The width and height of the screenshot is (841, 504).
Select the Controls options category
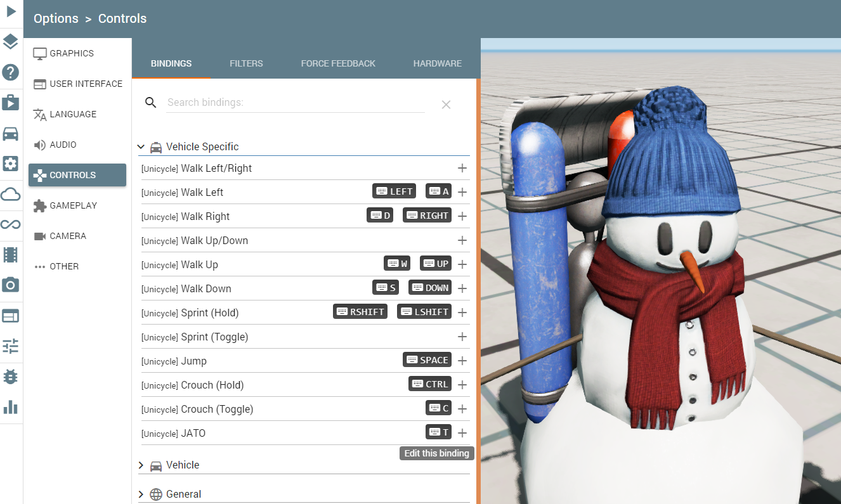click(77, 175)
